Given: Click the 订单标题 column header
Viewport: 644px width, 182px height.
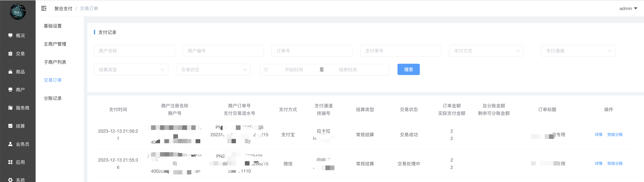Looking at the screenshot, I should pos(547,109).
